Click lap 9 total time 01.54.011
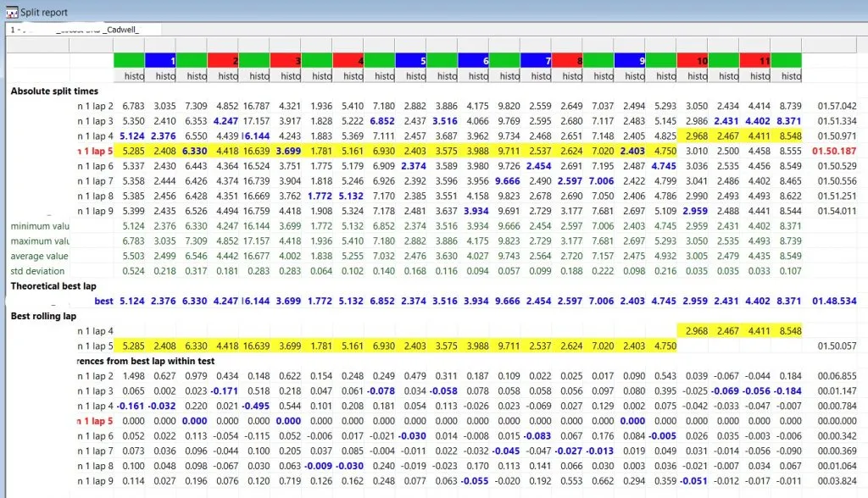 837,211
